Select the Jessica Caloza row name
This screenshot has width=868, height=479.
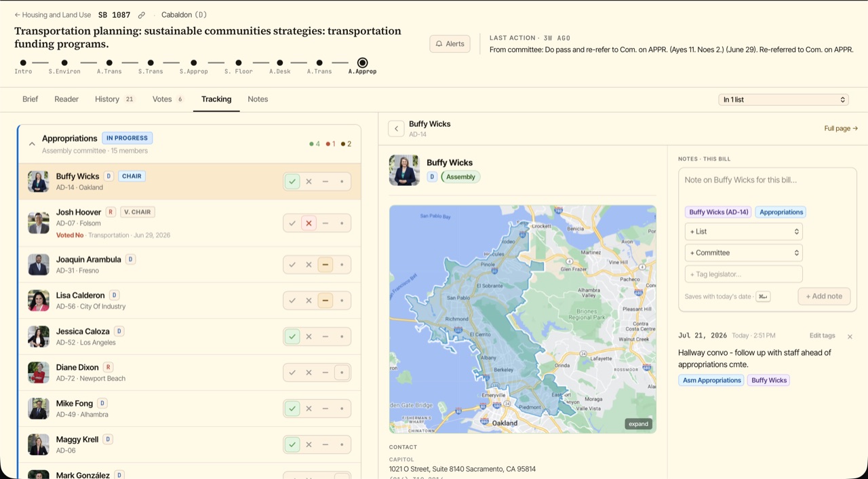pyautogui.click(x=83, y=331)
